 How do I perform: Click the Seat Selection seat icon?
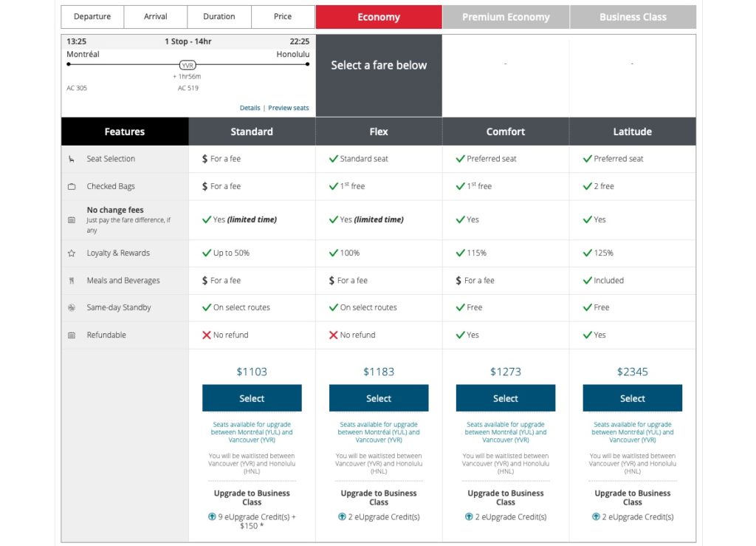coord(72,159)
